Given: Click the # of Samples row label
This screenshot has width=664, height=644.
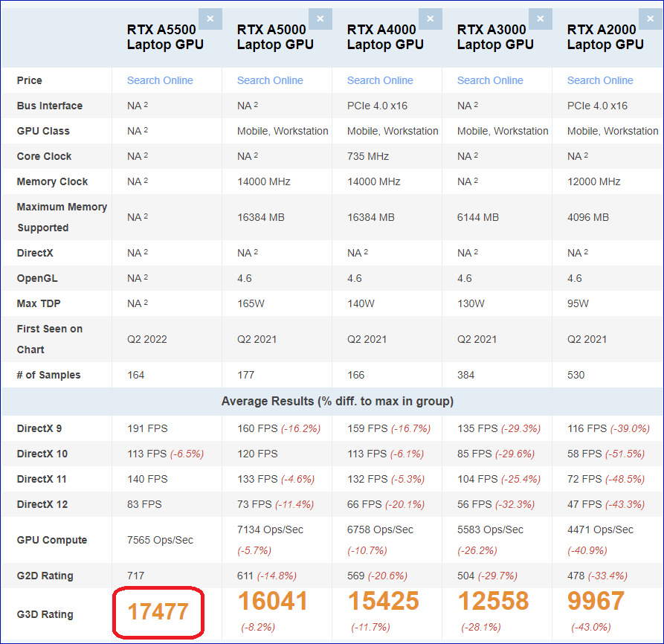Looking at the screenshot, I should point(48,375).
